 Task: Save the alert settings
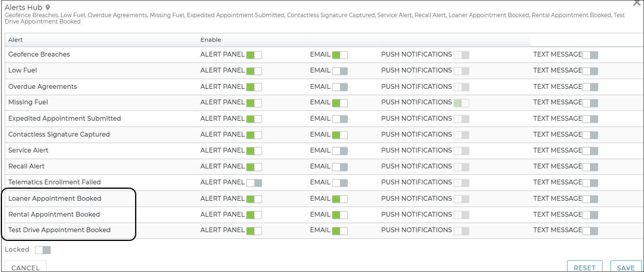[626, 267]
